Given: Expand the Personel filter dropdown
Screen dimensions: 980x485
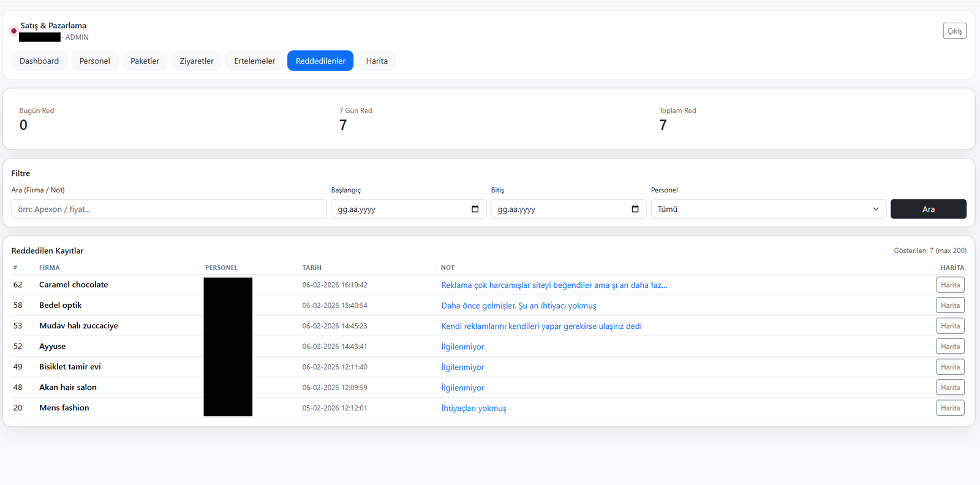Looking at the screenshot, I should [x=768, y=209].
